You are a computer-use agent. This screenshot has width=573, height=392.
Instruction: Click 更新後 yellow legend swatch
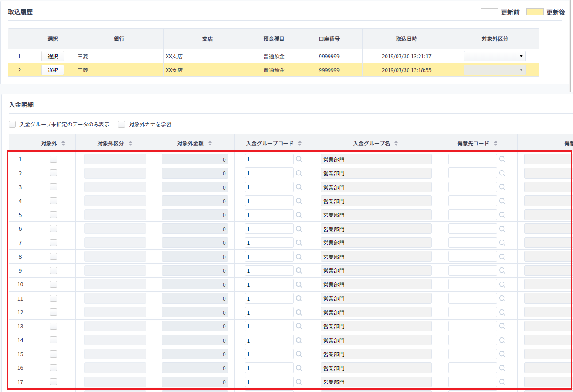535,12
